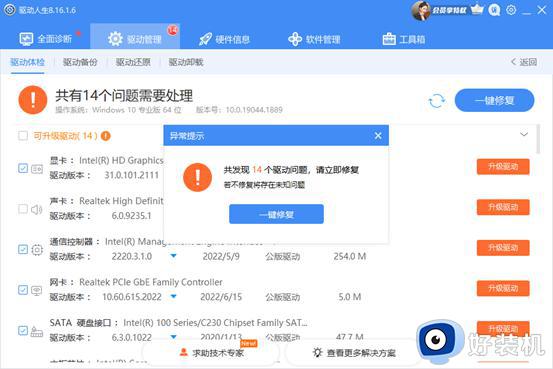Viewport: 553px width, 369px height.
Task: Click the network card device icon
Action: tap(37, 290)
